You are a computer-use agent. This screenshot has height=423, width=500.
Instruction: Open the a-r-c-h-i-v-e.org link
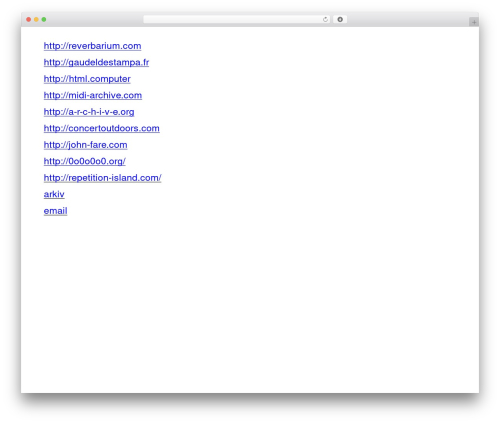coord(89,112)
